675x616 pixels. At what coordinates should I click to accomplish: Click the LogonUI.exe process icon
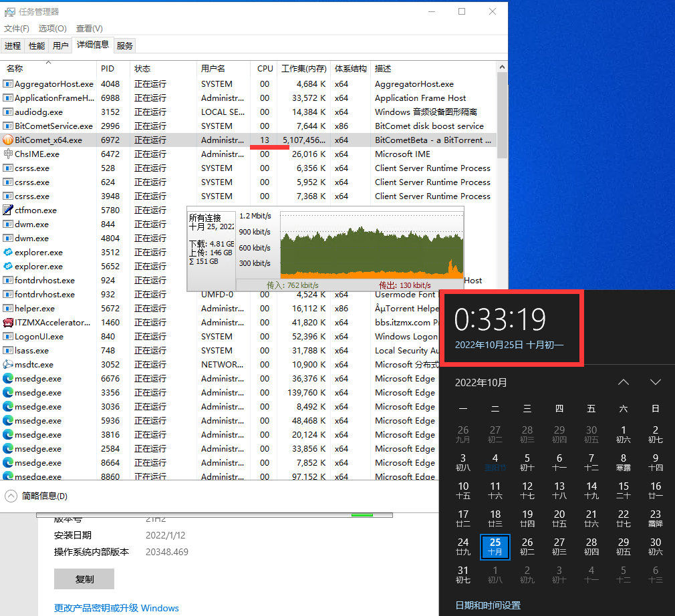click(x=8, y=337)
